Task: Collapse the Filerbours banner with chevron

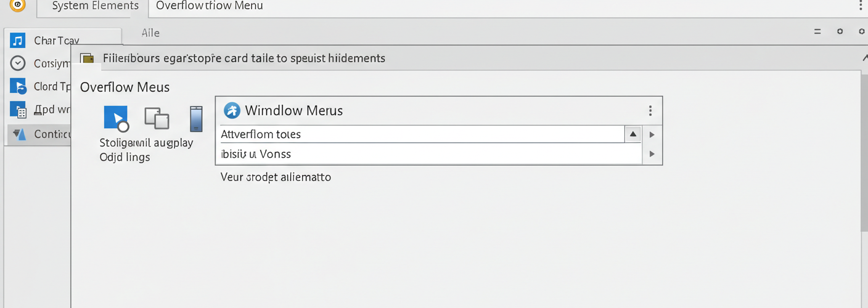Action: click(864, 58)
